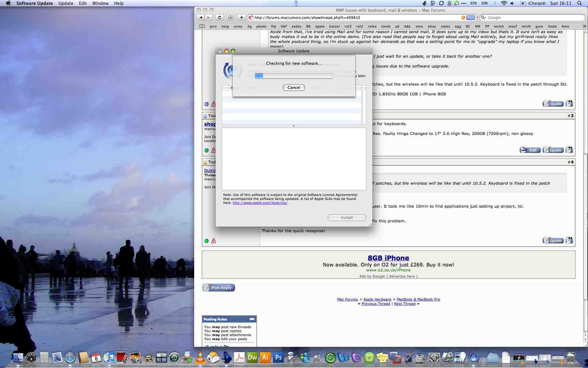Expand the bookmarks bar overflow chevron
588x368 pixels.
(x=584, y=26)
